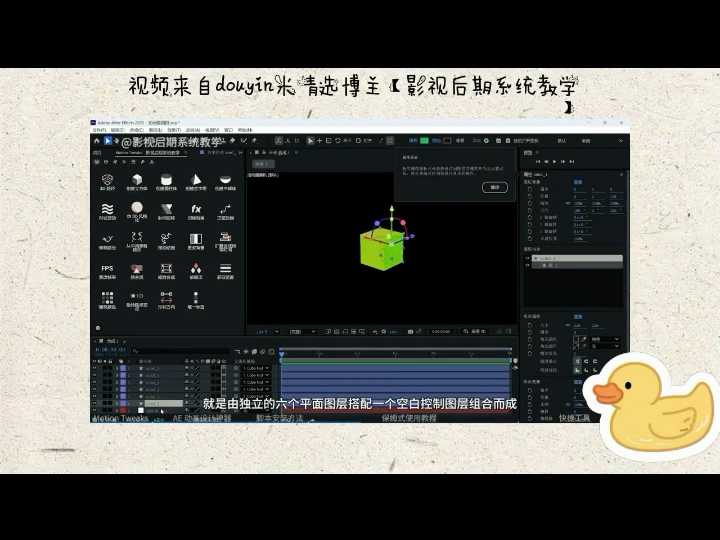The width and height of the screenshot is (720, 540).
Task: Open the Composition menu
Action: pos(136,130)
